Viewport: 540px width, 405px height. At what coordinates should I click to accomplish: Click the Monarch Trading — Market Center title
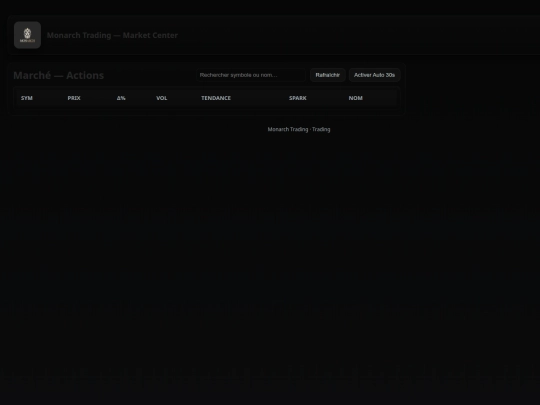112,35
